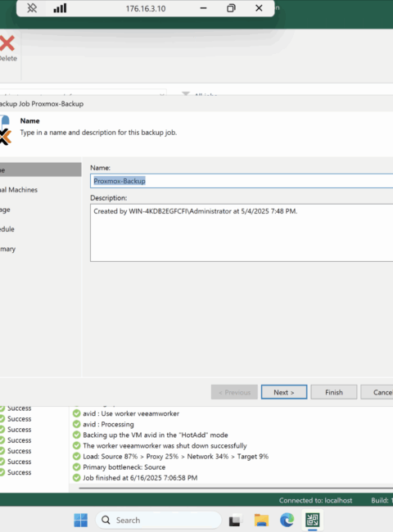Viewport: 393px width, 532px height.
Task: Click the 'avid : Processing' log line
Action: point(108,424)
